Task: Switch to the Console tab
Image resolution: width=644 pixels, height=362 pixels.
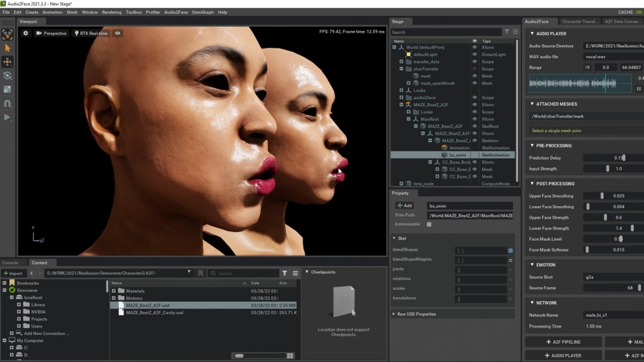Action: (x=10, y=263)
